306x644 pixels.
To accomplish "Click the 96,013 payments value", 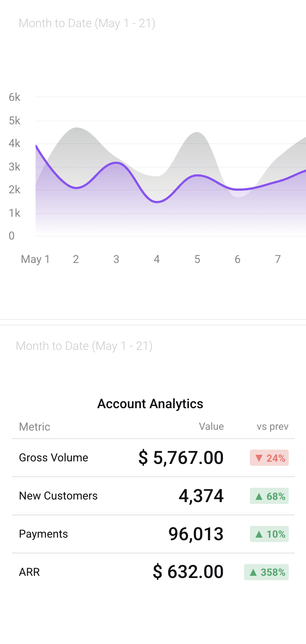I will pyautogui.click(x=196, y=534).
